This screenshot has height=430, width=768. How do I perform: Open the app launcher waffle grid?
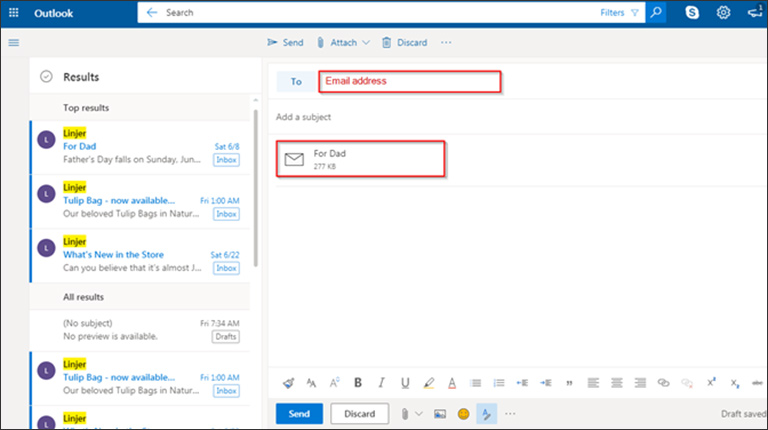click(x=14, y=13)
